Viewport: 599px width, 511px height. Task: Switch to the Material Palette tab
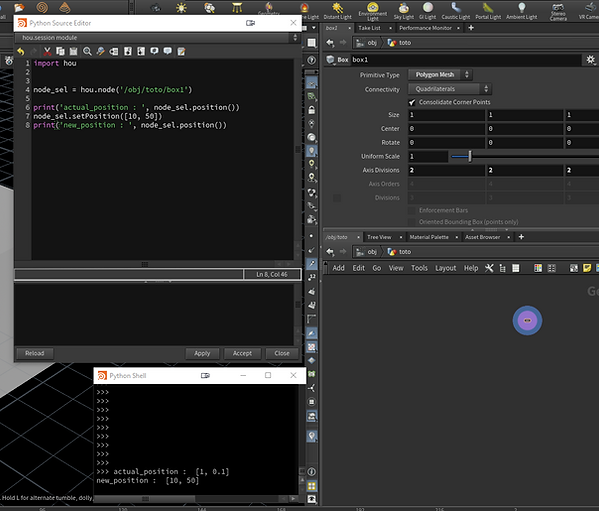coord(429,237)
